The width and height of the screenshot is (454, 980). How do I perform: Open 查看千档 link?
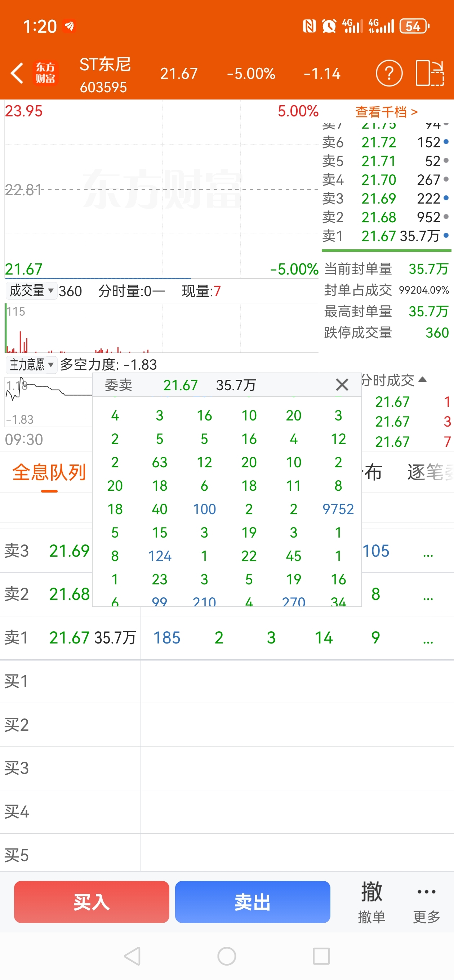click(x=386, y=112)
